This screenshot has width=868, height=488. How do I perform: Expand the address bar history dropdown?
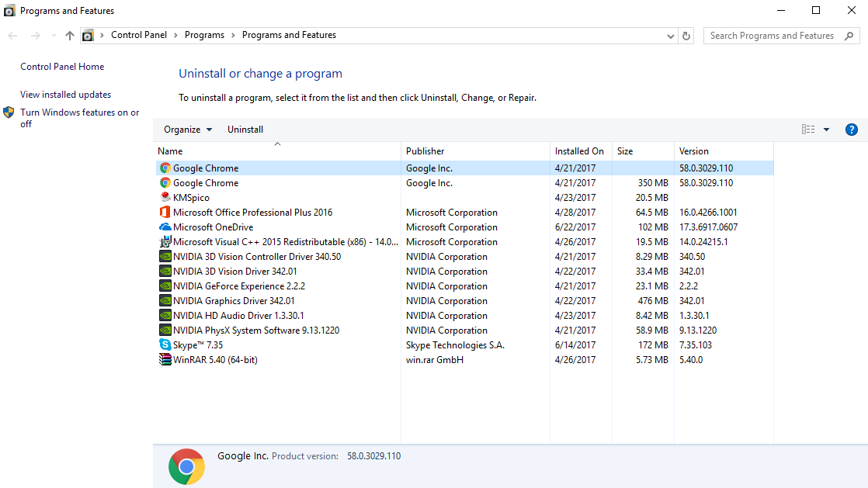pyautogui.click(x=670, y=36)
